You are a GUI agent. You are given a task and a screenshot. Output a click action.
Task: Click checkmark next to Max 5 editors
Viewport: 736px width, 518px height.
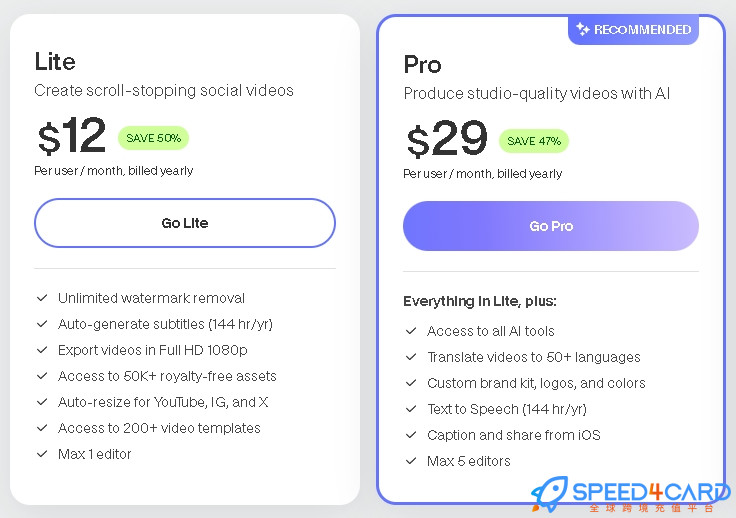click(x=411, y=461)
